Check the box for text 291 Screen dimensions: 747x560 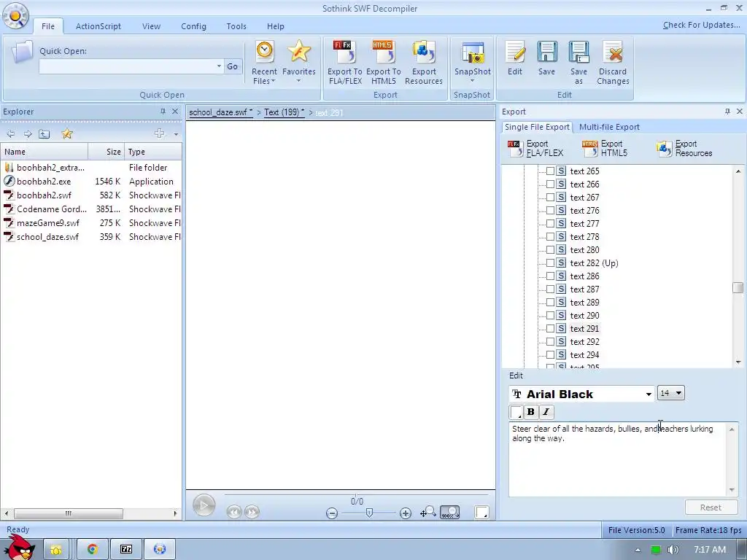(550, 329)
